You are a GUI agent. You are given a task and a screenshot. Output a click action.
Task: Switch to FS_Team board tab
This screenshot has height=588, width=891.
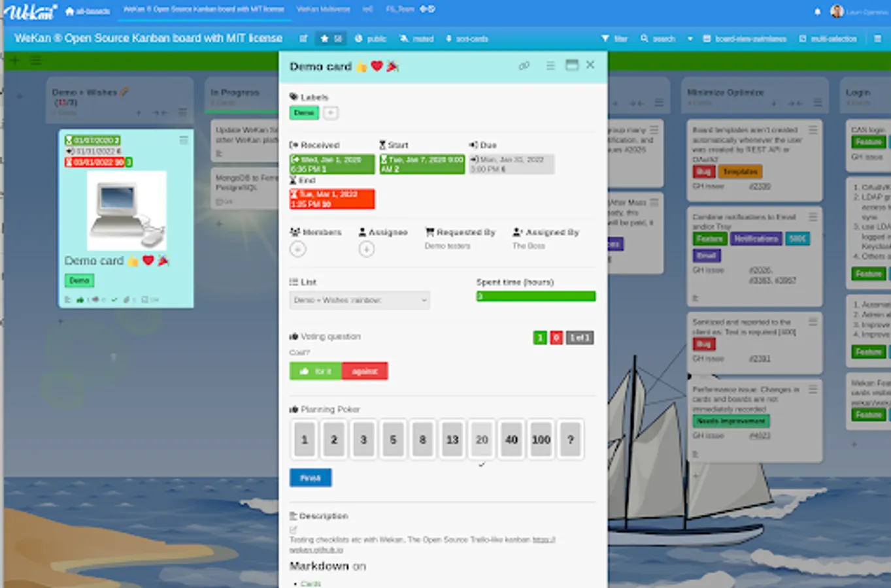tap(400, 9)
